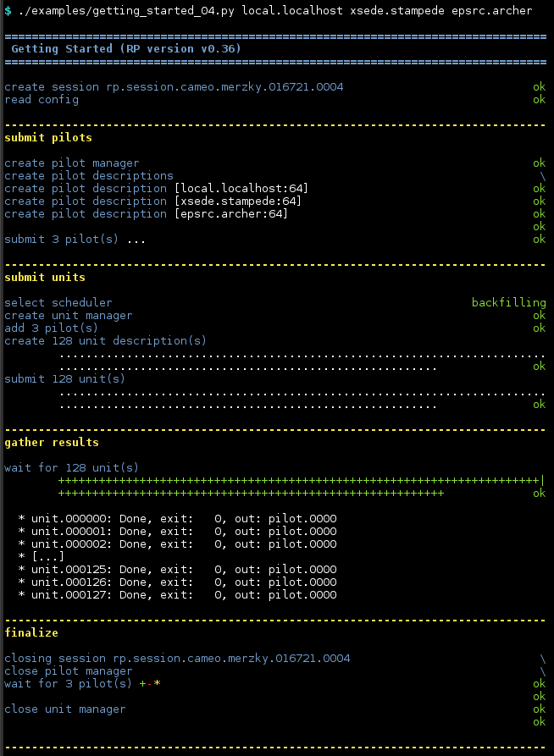This screenshot has width=554, height=756.
Task: Click the '[...]' ellipsis result line
Action: click(41, 557)
